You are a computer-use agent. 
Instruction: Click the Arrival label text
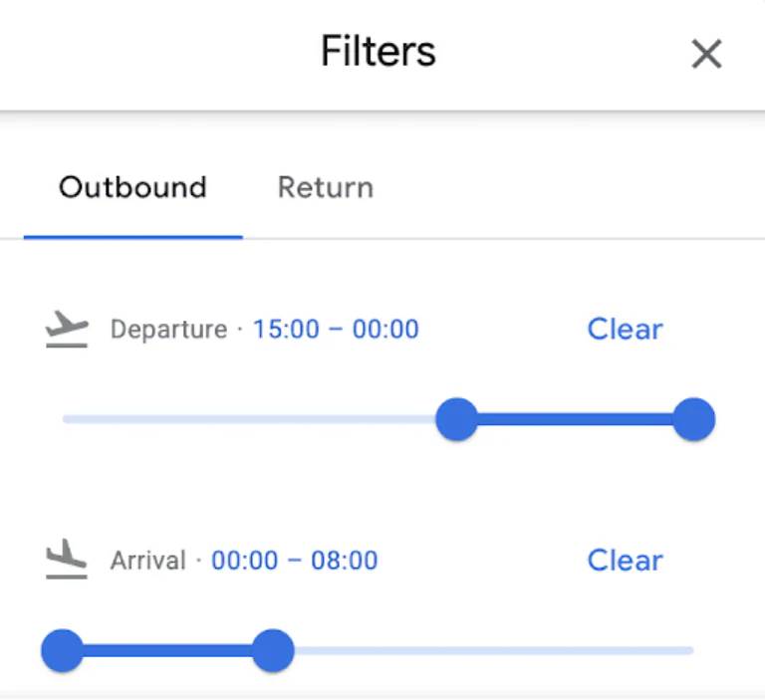pyautogui.click(x=148, y=560)
